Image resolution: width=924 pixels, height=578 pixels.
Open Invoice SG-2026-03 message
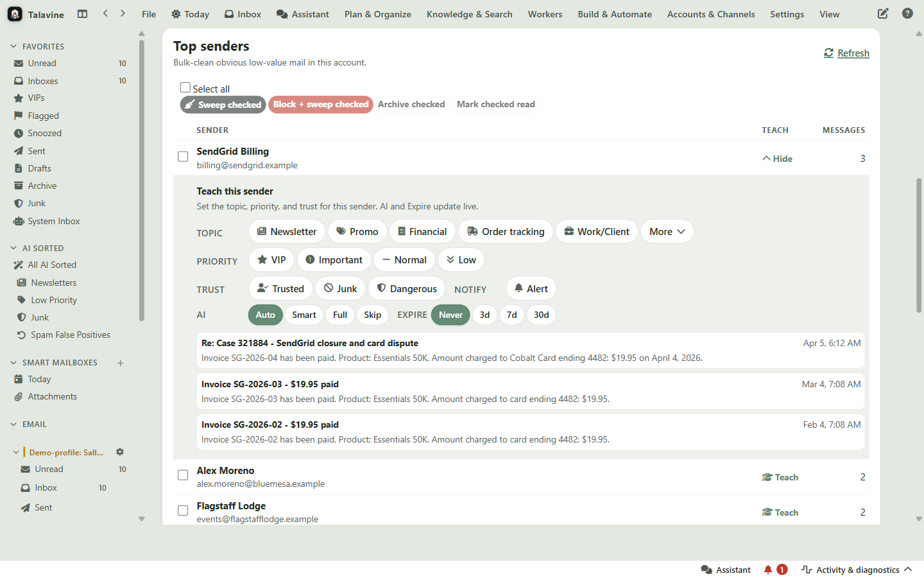pos(531,391)
